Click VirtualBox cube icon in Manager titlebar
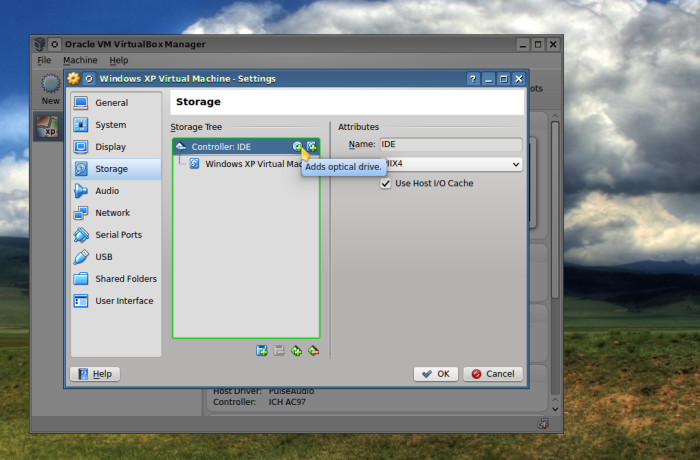This screenshot has width=700, height=460. 40,44
